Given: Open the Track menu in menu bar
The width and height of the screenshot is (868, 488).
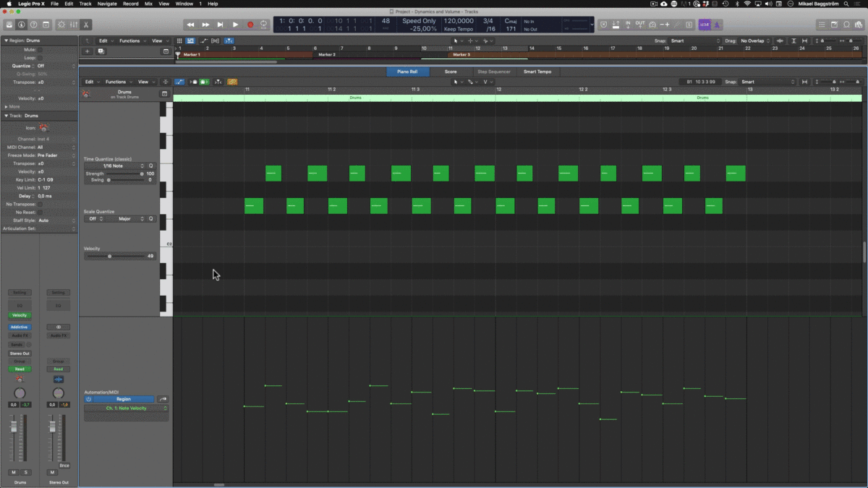Looking at the screenshot, I should pyautogui.click(x=85, y=4).
